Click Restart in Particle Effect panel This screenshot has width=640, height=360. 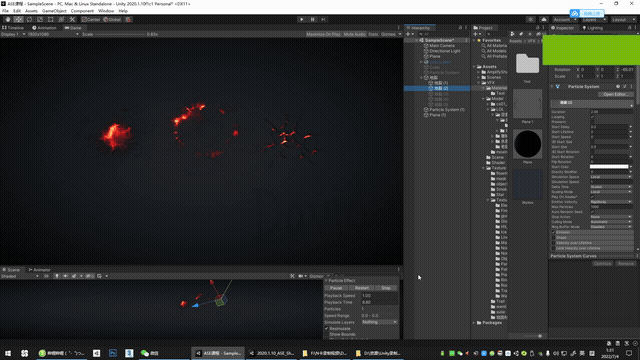(x=362, y=288)
